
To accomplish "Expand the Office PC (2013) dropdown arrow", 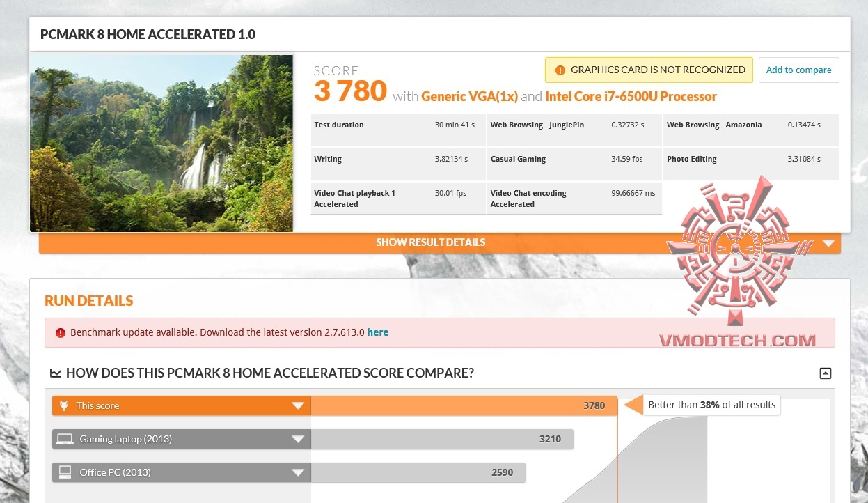I will coord(298,473).
